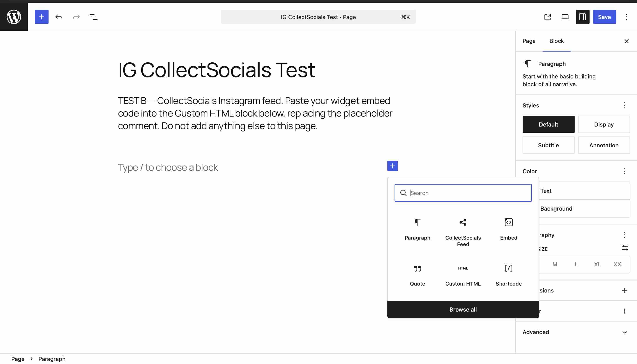Insert a Paragraph block

point(417,229)
